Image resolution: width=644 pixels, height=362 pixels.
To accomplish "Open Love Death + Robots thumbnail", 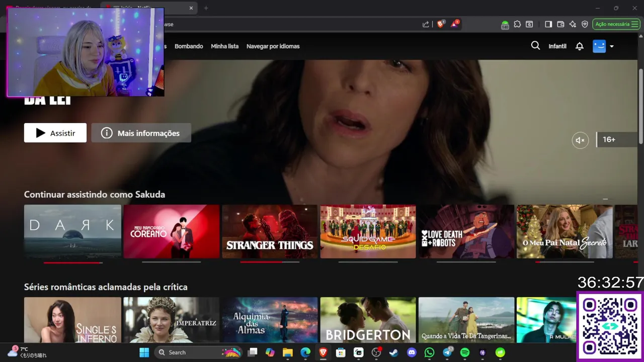I will pyautogui.click(x=466, y=231).
